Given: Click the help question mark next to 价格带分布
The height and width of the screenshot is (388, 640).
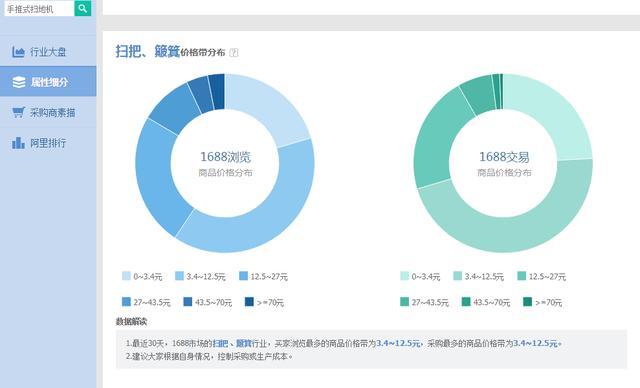Looking at the screenshot, I should pos(233,52).
